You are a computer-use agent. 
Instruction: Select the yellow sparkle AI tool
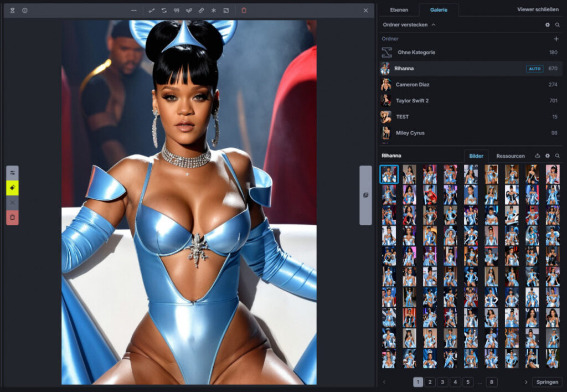[12, 188]
